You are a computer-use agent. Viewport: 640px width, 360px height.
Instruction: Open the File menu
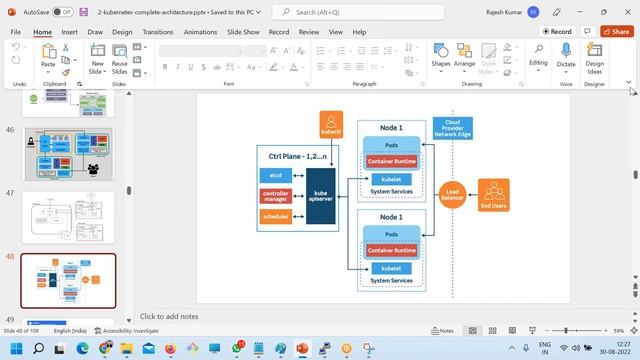16,32
